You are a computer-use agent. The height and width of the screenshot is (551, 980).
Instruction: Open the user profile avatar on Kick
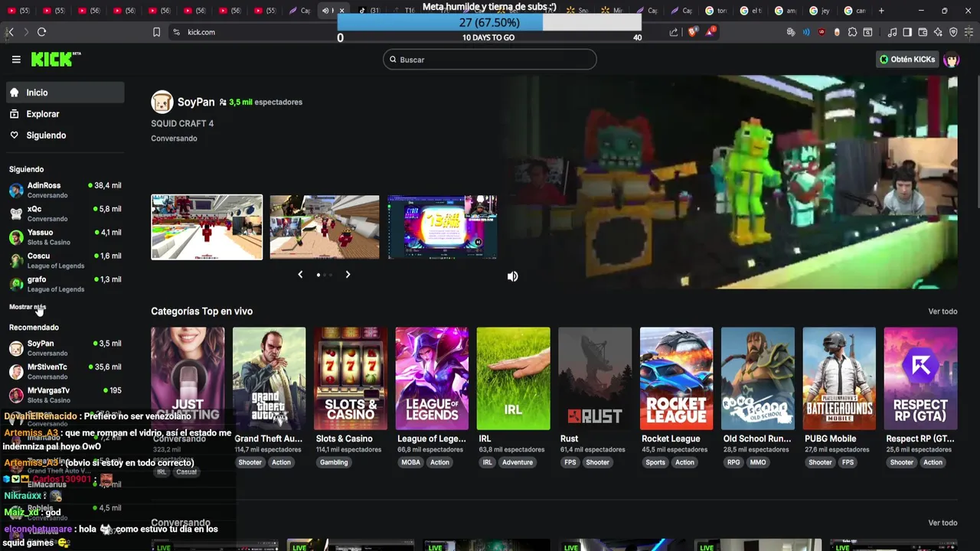click(952, 60)
